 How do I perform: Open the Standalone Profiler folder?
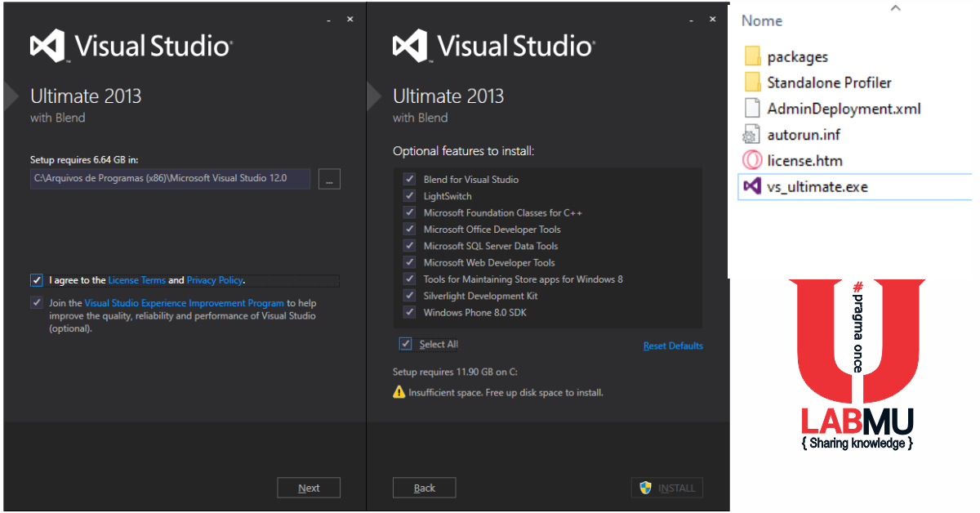tap(829, 82)
